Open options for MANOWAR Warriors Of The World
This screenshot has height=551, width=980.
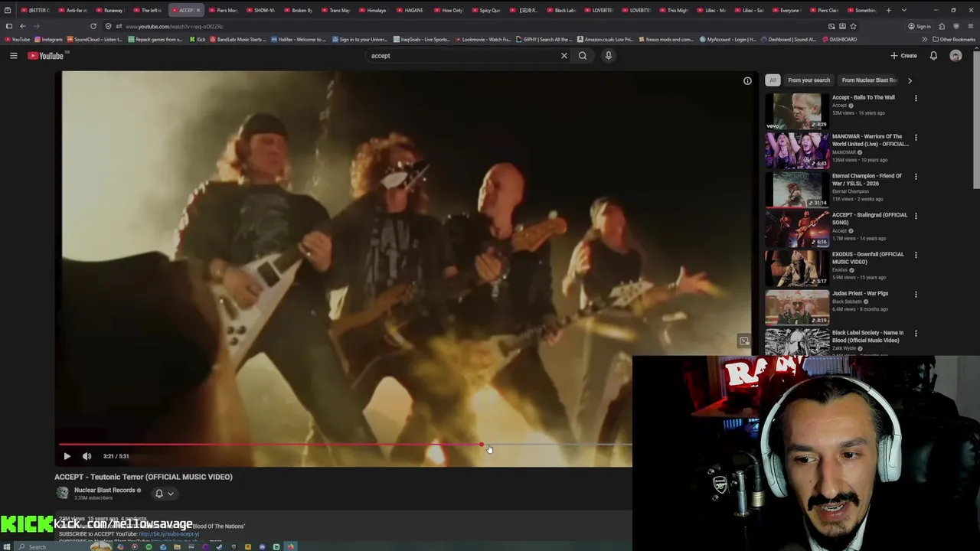pos(916,138)
